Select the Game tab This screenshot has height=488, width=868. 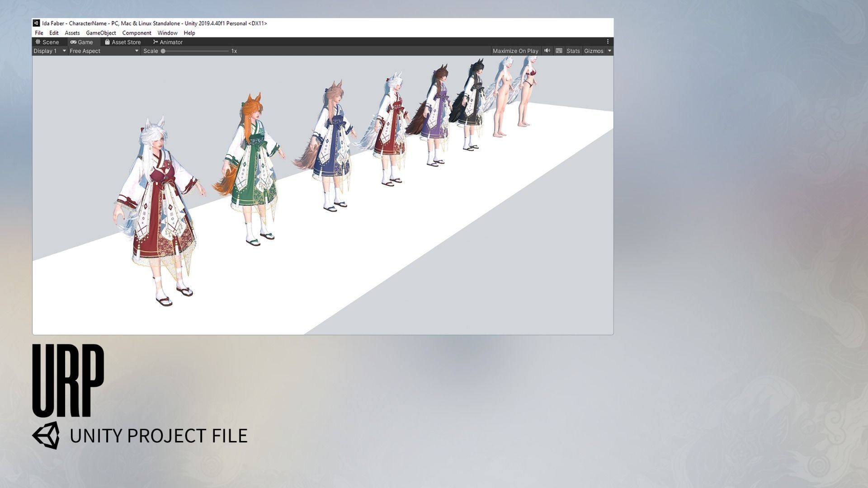[82, 42]
